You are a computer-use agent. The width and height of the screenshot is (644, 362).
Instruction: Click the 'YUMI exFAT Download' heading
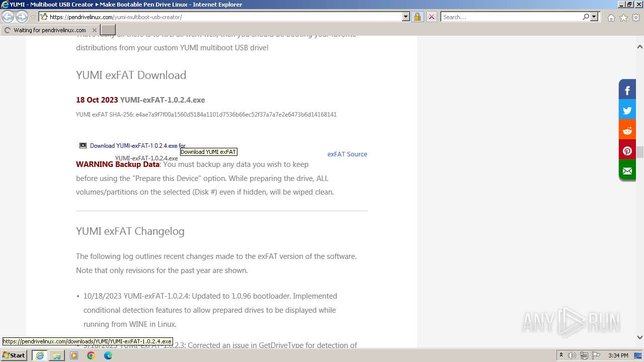[x=131, y=75]
